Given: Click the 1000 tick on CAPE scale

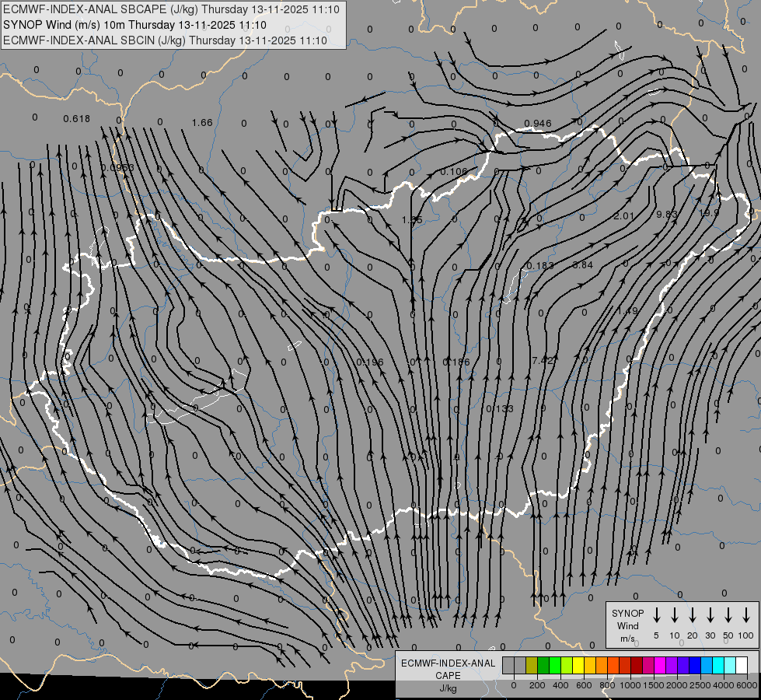Looking at the screenshot, I should 630,685.
